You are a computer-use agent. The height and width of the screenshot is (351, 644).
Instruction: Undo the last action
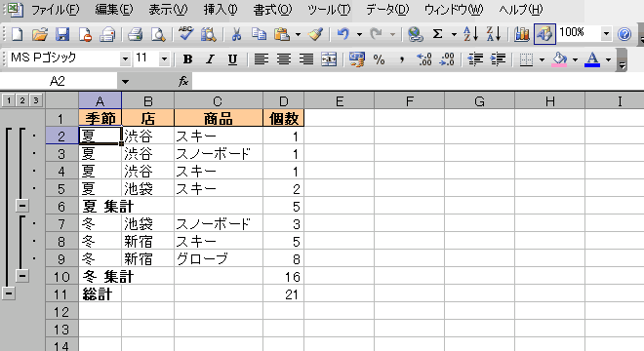coord(342,34)
